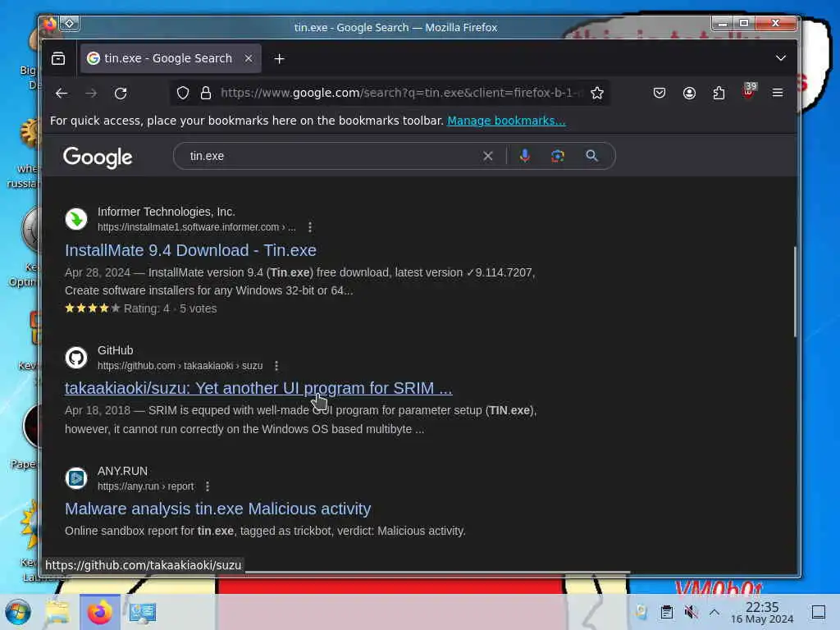Click the github.com › takaakiaoki › suzu URL text
840x630 pixels.
[x=180, y=366]
